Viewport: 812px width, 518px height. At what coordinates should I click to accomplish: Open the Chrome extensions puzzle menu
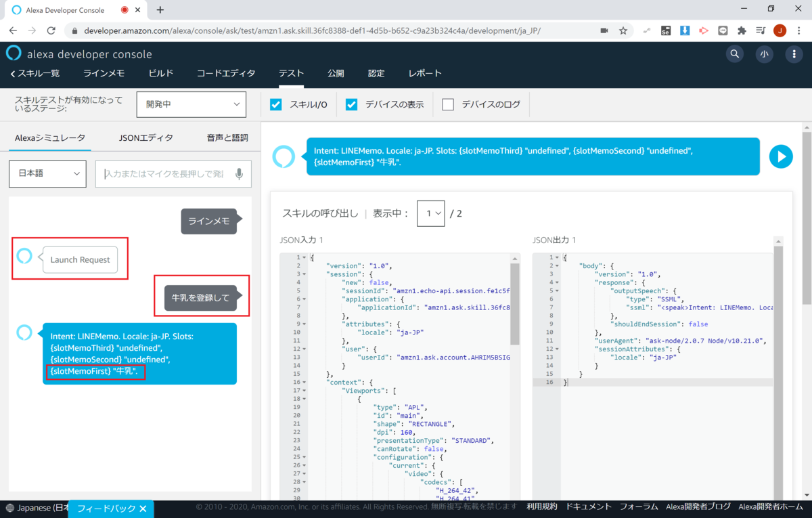tap(742, 30)
